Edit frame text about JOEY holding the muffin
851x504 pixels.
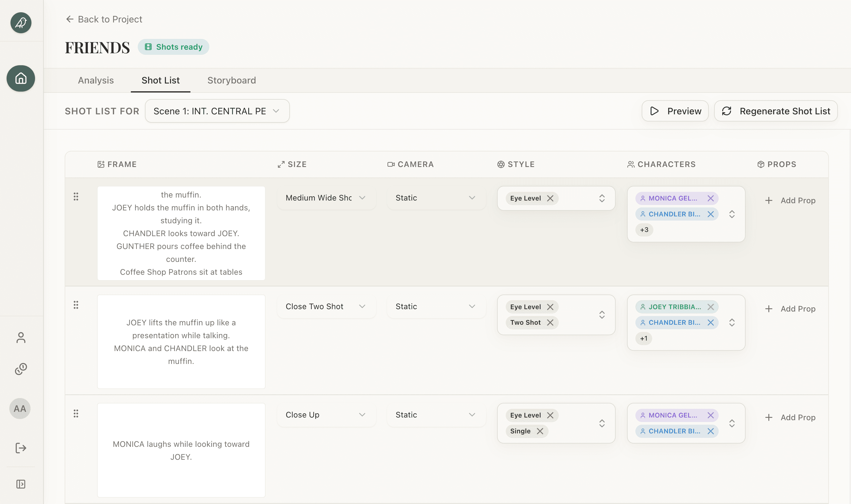coord(181,233)
